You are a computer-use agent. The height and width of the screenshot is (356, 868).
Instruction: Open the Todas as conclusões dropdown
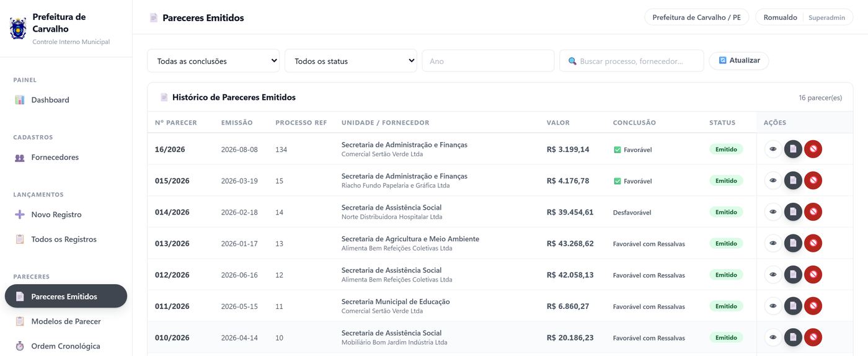click(x=213, y=61)
